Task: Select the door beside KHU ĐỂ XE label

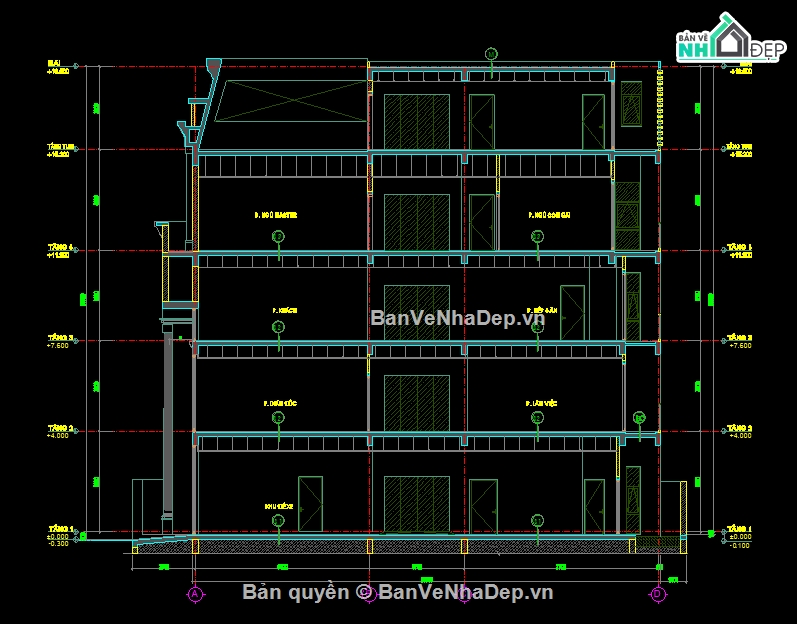Action: coord(310,504)
